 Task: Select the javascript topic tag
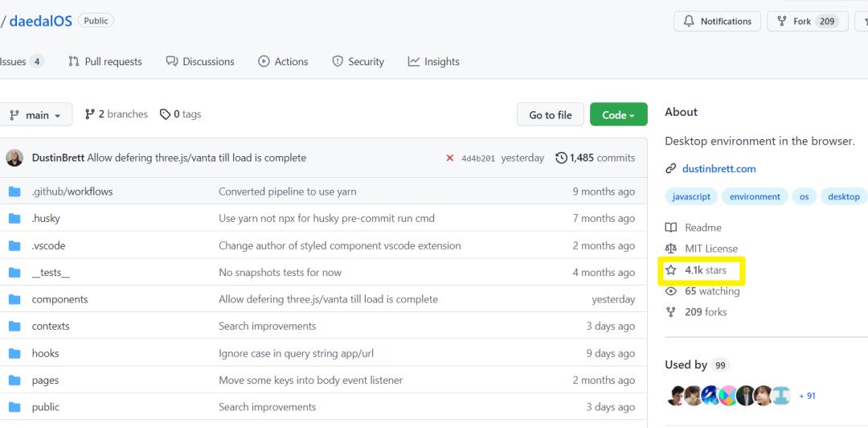[x=691, y=197]
